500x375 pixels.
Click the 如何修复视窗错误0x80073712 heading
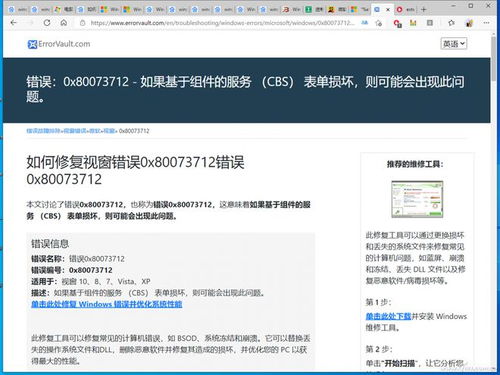click(x=135, y=171)
